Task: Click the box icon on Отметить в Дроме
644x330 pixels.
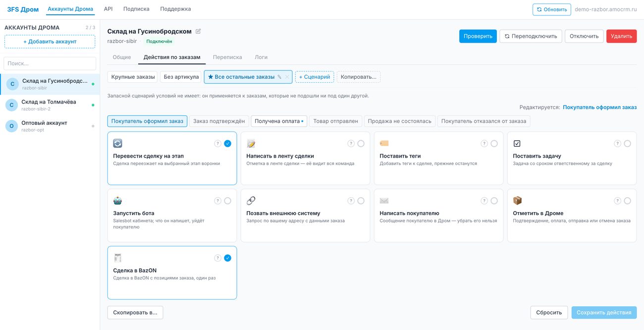Action: tap(517, 201)
